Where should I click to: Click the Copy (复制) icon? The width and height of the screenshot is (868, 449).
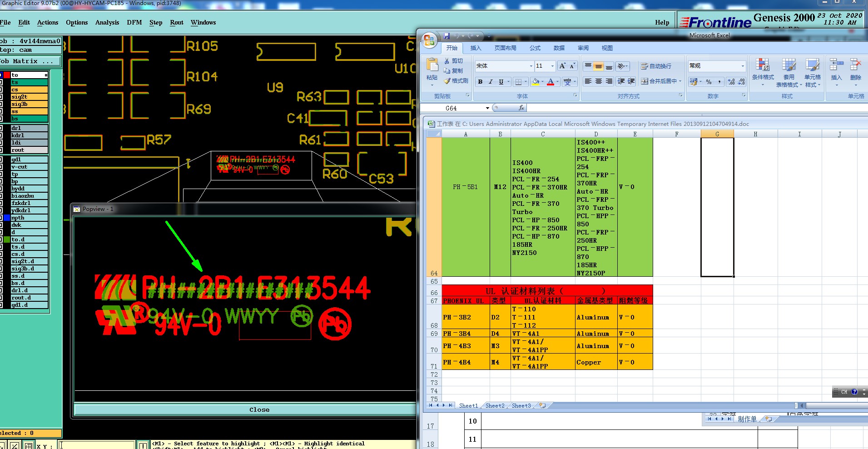coord(447,71)
